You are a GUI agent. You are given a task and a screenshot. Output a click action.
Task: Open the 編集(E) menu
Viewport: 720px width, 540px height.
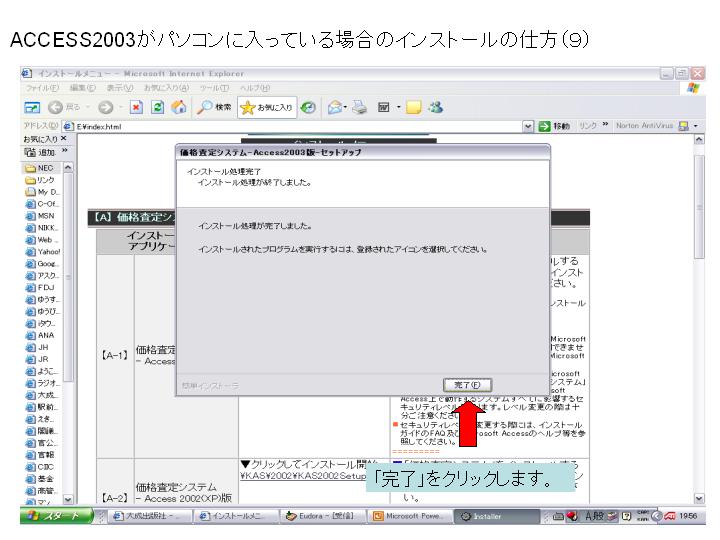(83, 88)
